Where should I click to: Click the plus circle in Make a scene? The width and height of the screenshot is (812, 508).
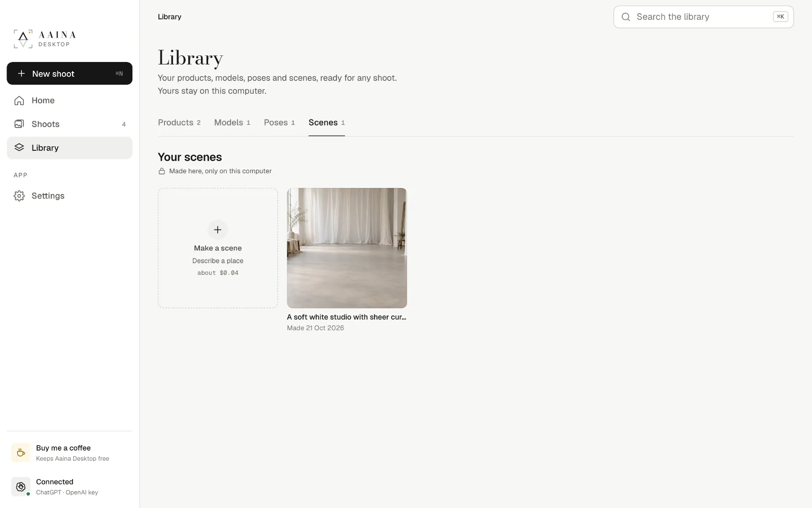[218, 230]
